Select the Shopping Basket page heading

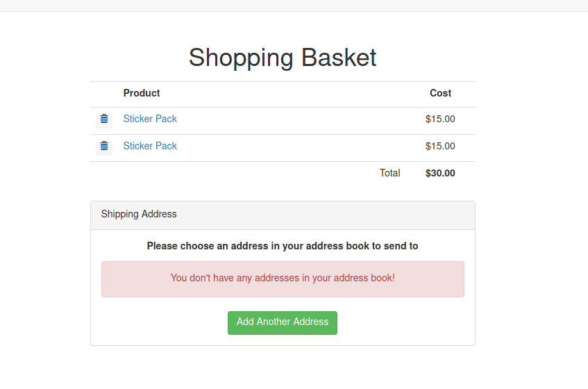click(x=283, y=58)
